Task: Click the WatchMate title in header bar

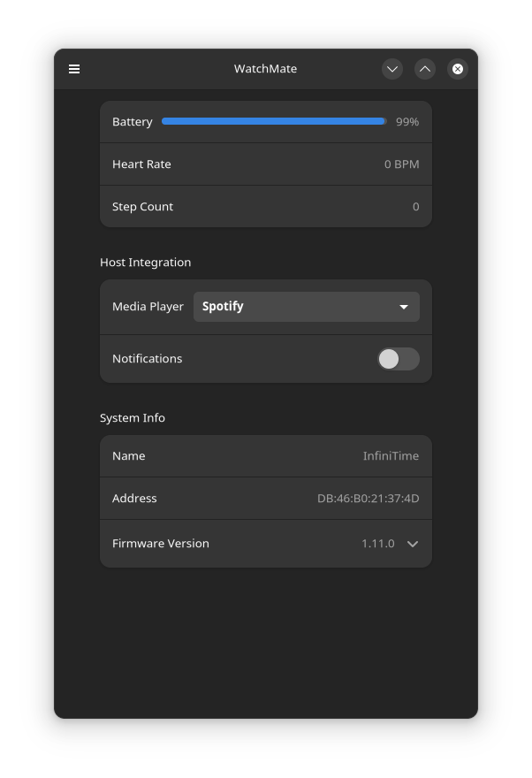Action: click(x=265, y=69)
